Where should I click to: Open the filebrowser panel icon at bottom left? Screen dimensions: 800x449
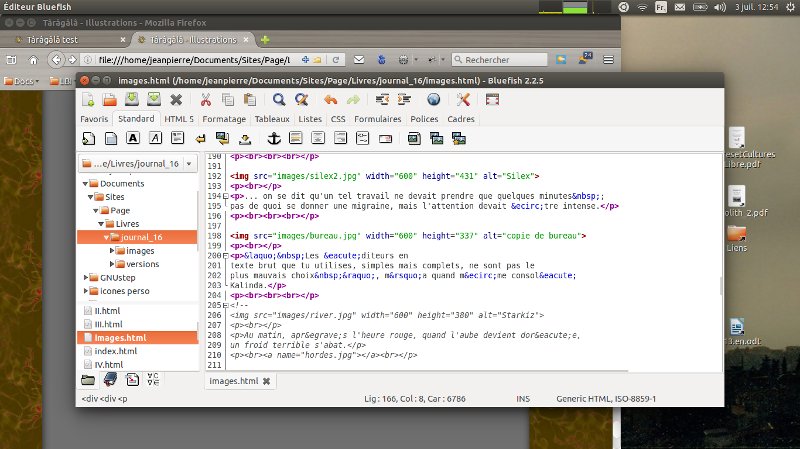click(88, 380)
